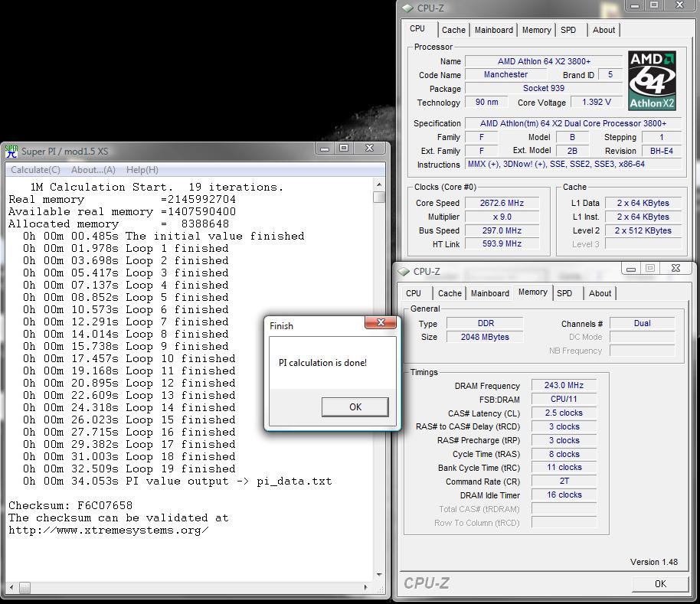Click OK button at bottom of CPU-Z
Screen dimensions: 700x604
point(659,583)
